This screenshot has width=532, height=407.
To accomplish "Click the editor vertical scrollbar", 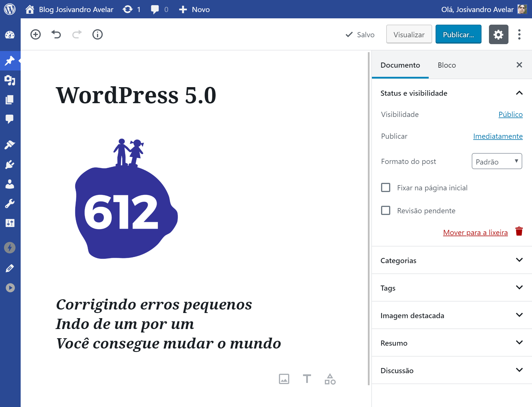I will tap(368, 218).
